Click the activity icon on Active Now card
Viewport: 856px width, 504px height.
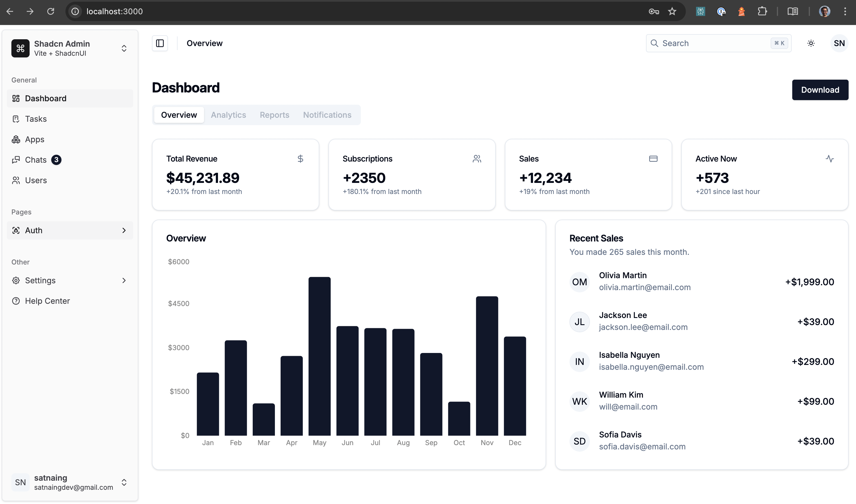coord(830,158)
